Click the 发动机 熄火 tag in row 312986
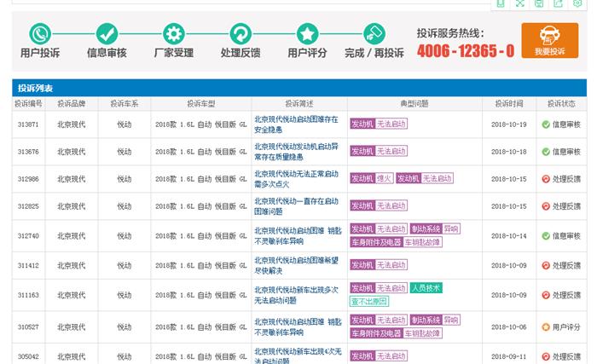The image size is (597, 364). click(x=372, y=178)
